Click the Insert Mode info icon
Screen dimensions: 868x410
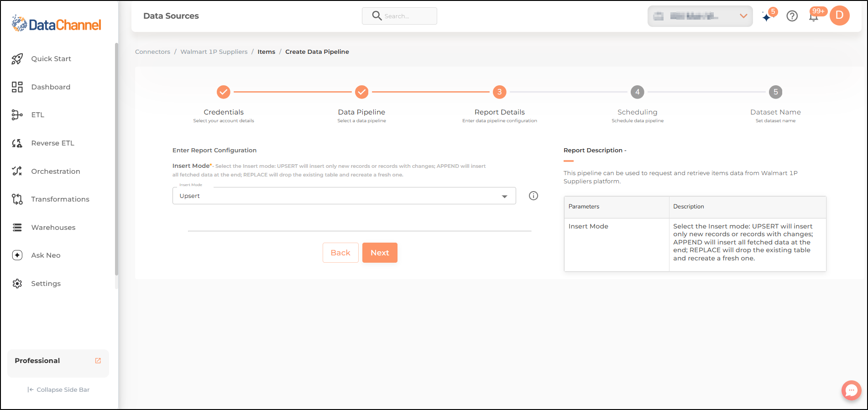coord(533,196)
